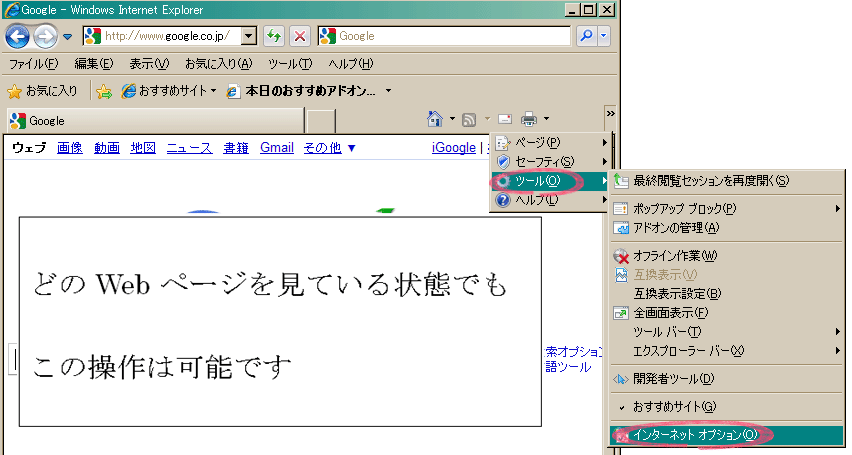Click the search magnifier icon

[x=587, y=36]
